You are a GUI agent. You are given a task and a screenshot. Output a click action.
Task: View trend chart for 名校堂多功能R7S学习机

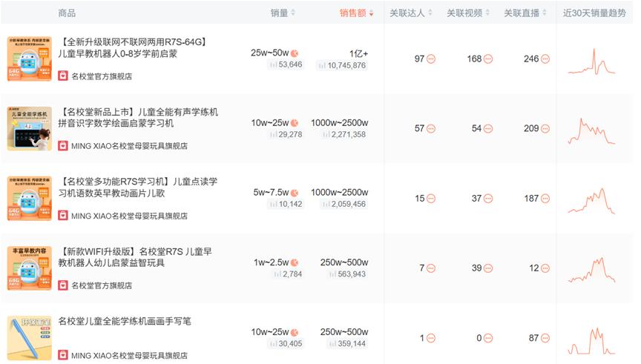point(591,201)
